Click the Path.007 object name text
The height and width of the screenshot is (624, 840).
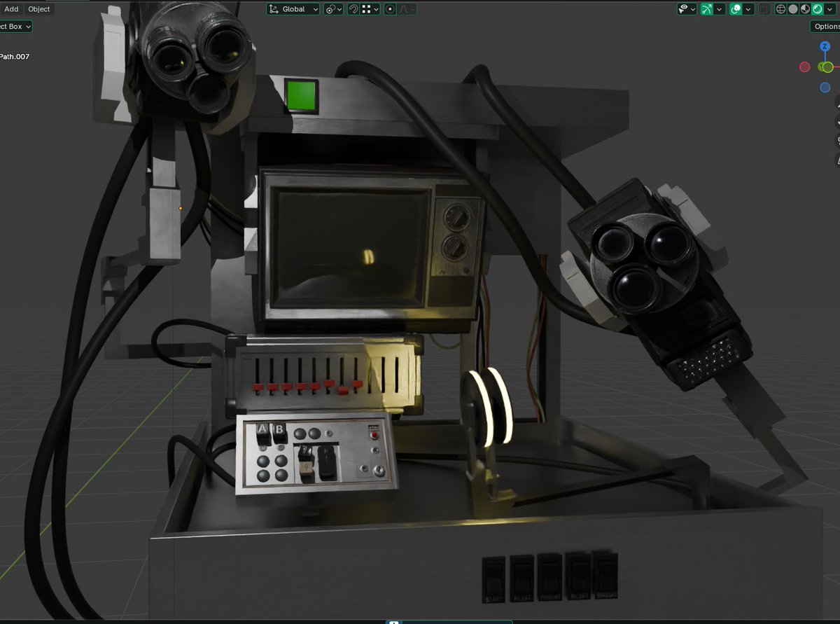coord(15,57)
